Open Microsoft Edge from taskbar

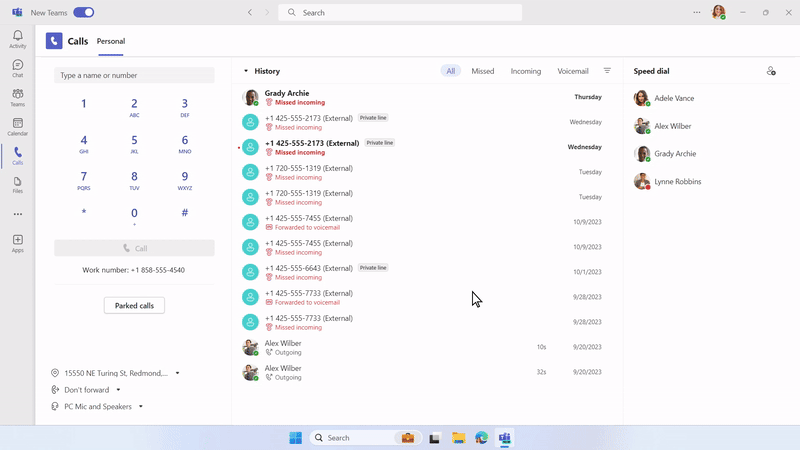tap(481, 438)
